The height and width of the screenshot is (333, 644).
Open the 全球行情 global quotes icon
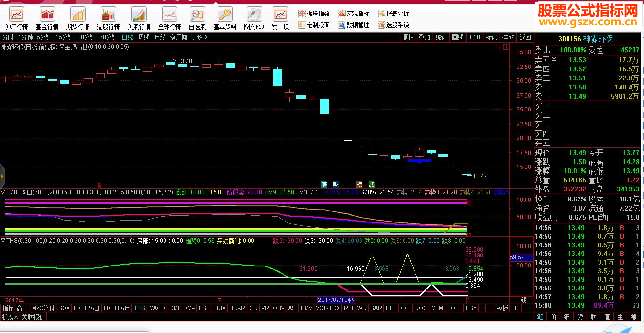coord(169,19)
